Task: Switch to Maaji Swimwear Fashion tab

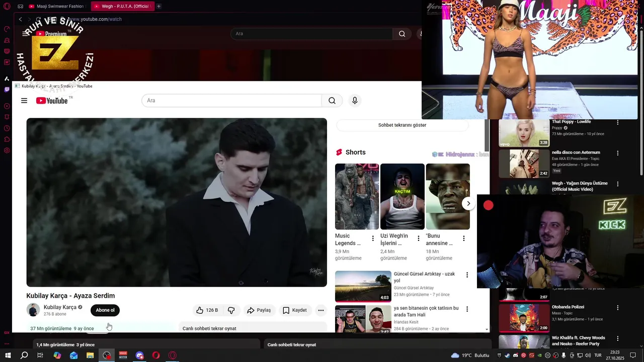Action: (x=56, y=7)
